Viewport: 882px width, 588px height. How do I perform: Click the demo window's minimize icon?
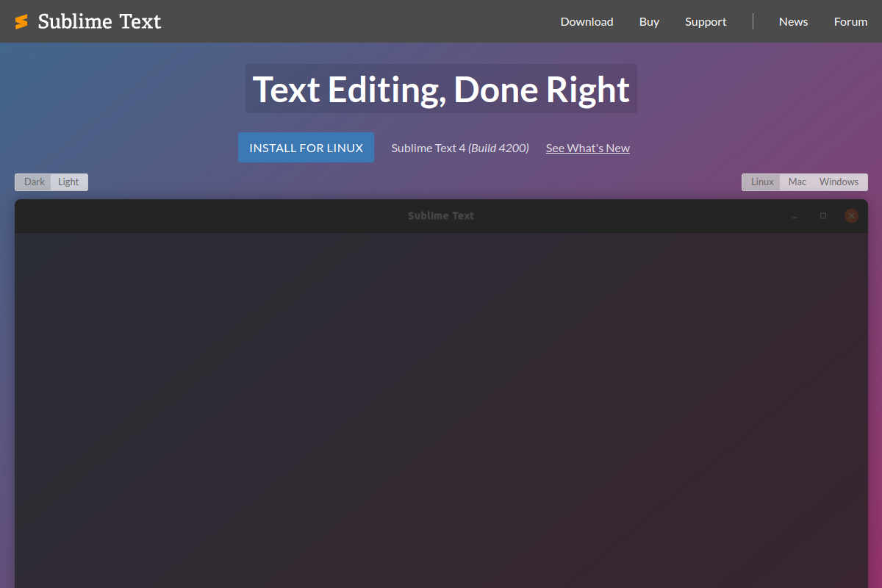click(795, 217)
